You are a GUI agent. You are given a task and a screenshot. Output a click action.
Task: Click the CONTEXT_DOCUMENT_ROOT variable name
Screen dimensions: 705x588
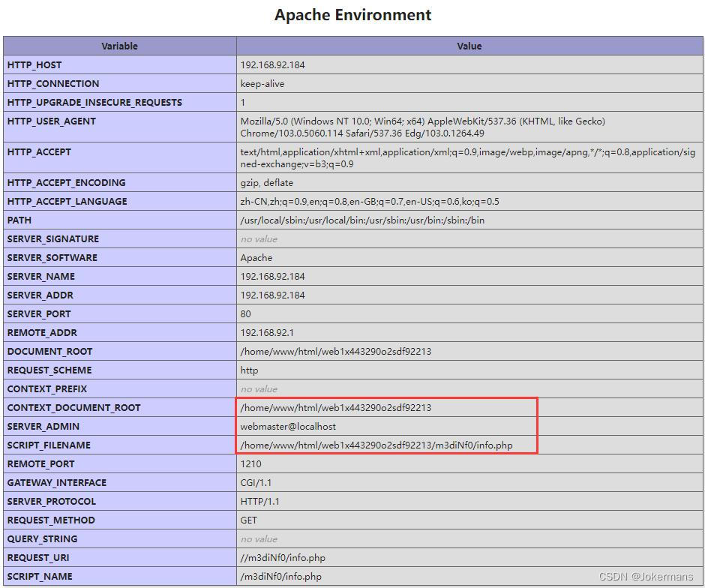[x=73, y=408]
